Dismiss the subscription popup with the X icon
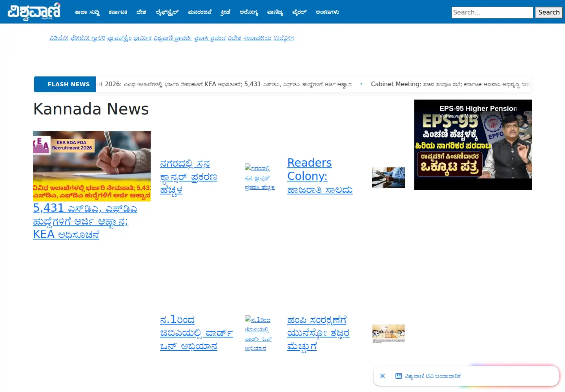The image size is (565, 392). pos(383,376)
